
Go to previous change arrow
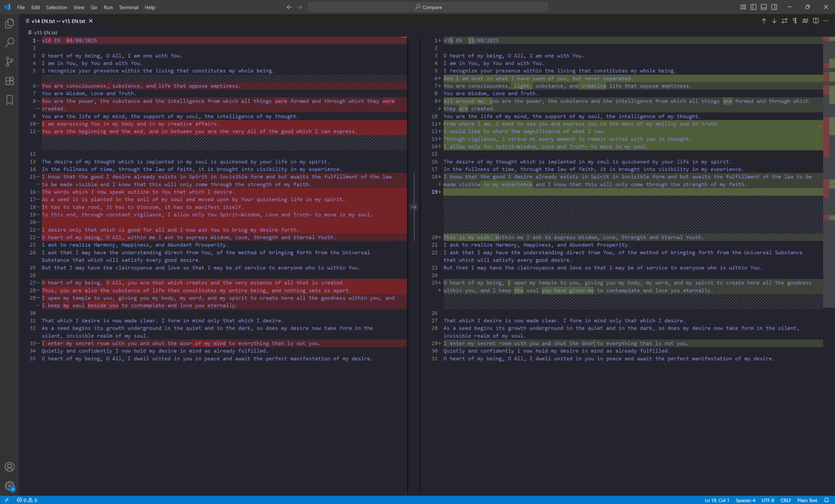point(764,21)
